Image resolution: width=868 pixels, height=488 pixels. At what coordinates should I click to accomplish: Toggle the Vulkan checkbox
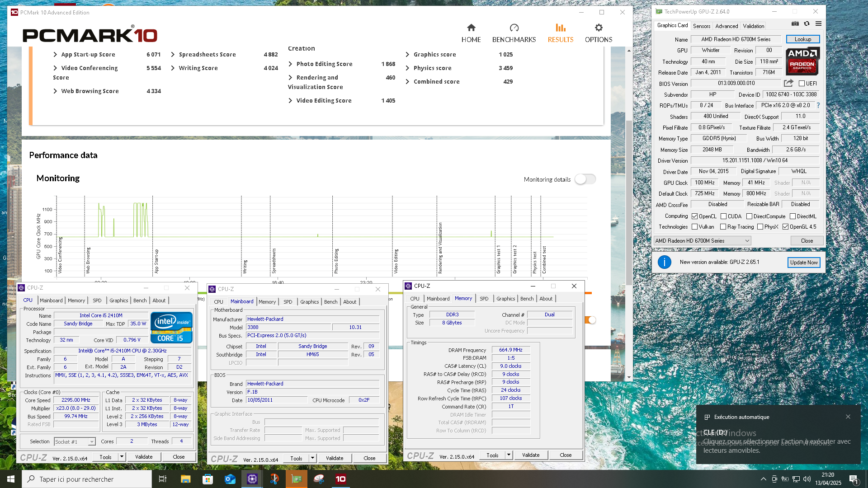(x=694, y=227)
